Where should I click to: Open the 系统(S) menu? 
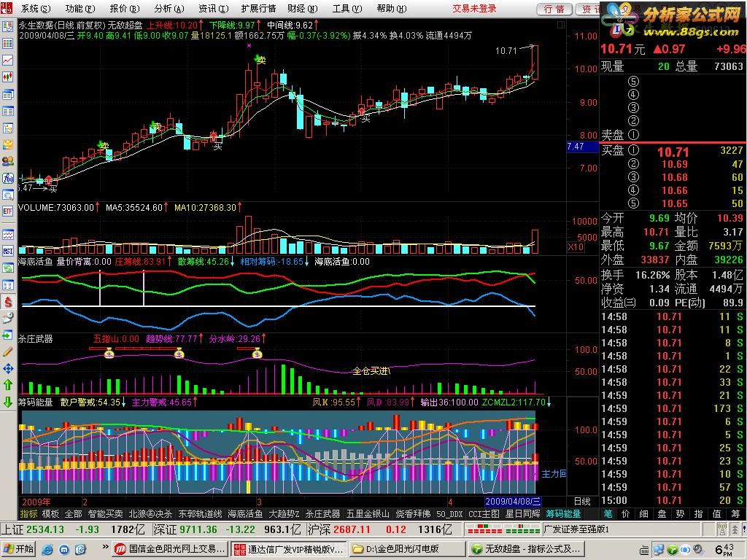(36, 9)
